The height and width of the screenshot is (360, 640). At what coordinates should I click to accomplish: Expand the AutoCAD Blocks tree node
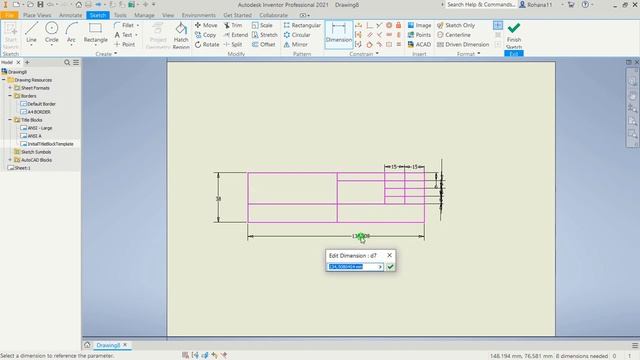tap(10, 160)
